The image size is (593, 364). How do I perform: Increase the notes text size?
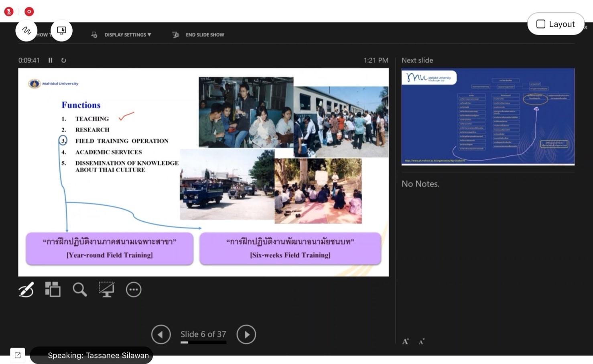tap(406, 342)
